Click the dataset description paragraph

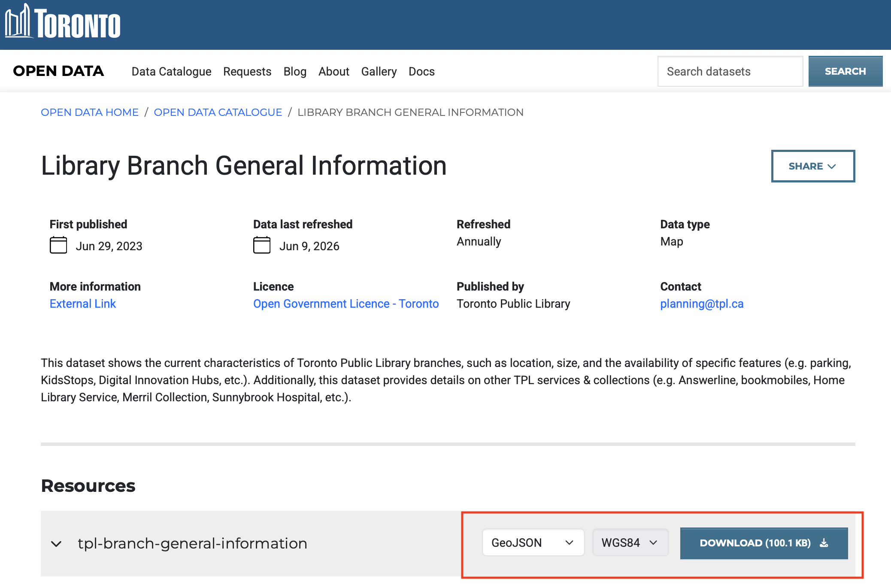pos(446,380)
